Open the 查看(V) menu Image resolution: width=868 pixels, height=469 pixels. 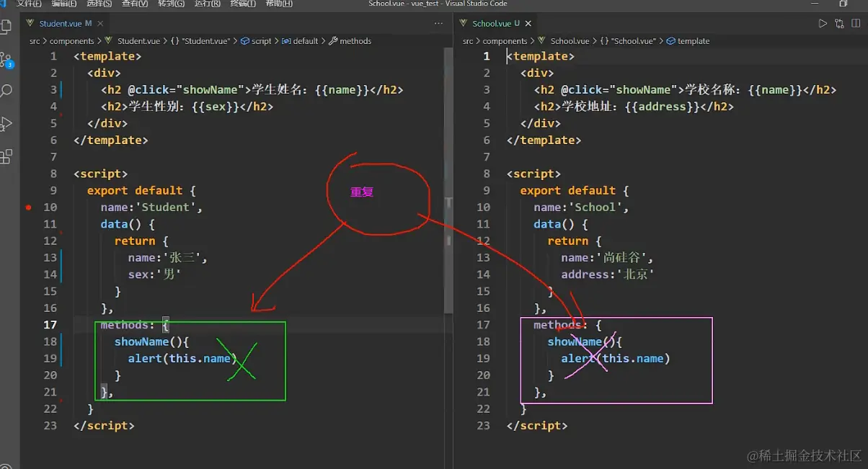tap(135, 4)
